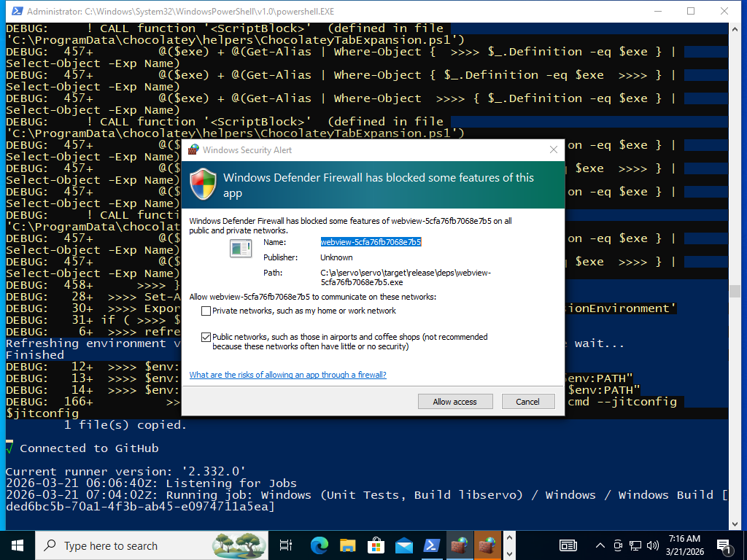Uncheck the Public networks checkbox

206,337
